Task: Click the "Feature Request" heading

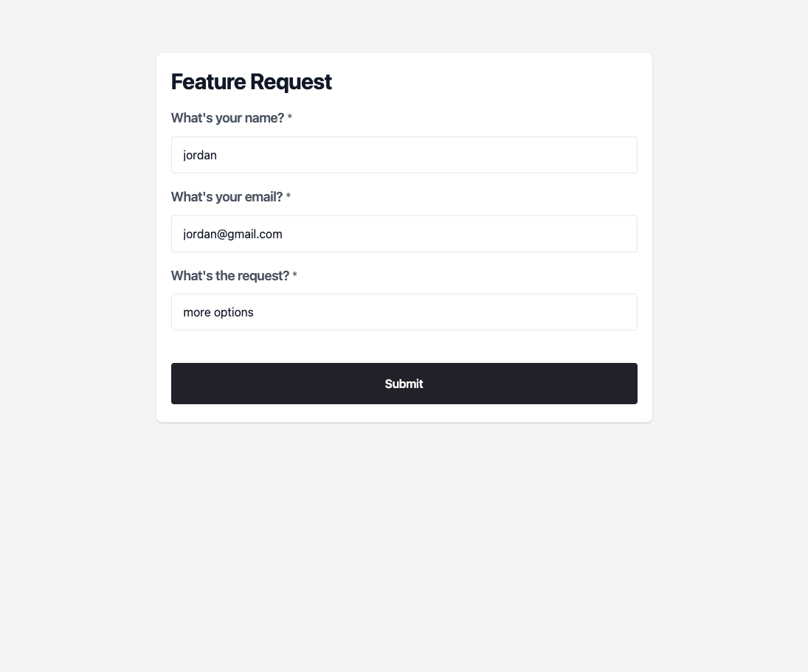Action: pyautogui.click(x=251, y=82)
